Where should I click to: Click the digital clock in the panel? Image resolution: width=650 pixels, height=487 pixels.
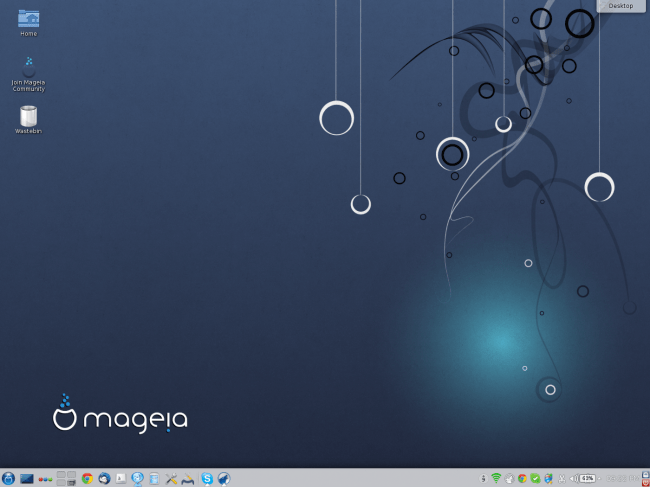[622, 478]
